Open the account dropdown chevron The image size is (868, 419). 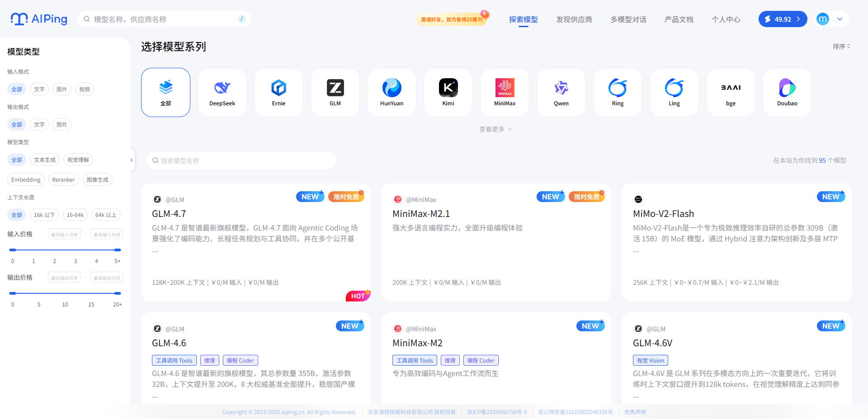pyautogui.click(x=840, y=19)
